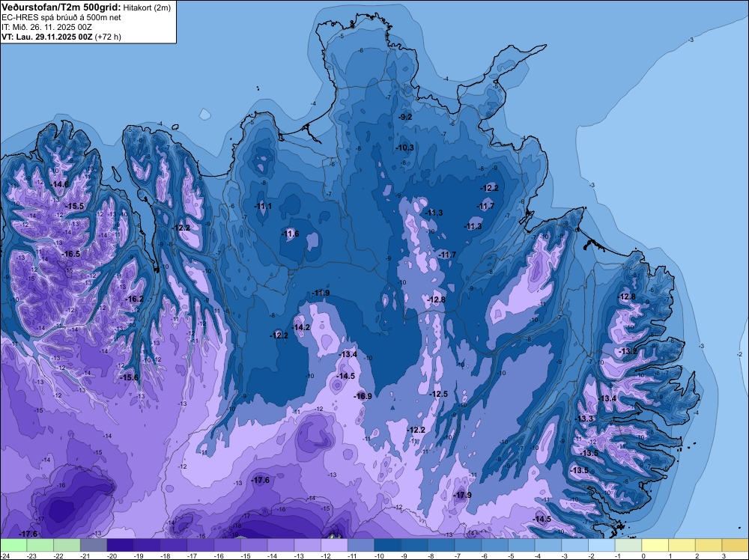Click the map temperature value -11.1

[x=263, y=206]
